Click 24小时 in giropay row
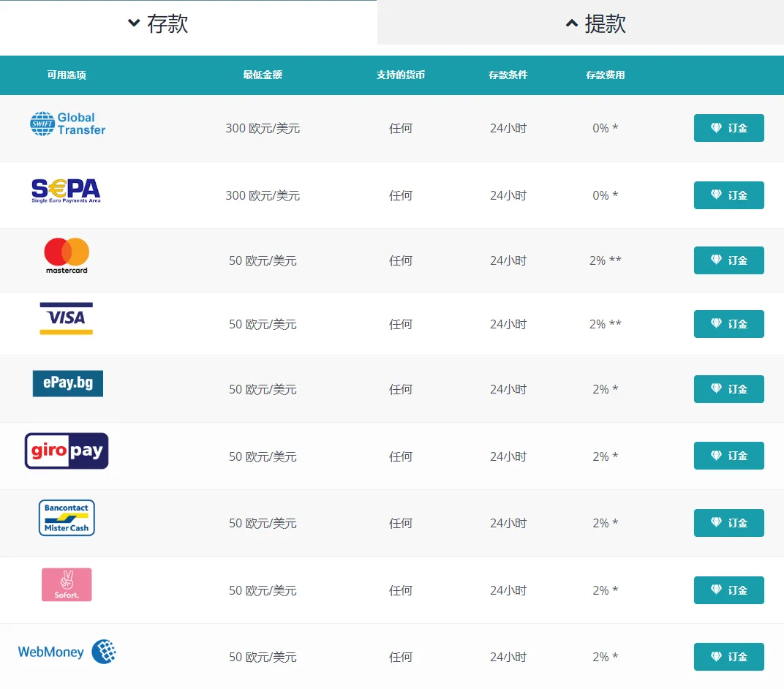 click(508, 456)
